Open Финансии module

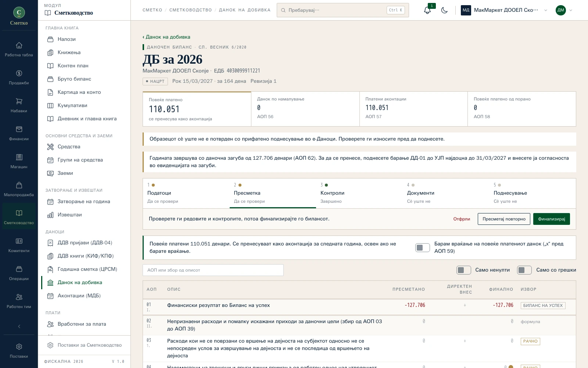pos(19,133)
